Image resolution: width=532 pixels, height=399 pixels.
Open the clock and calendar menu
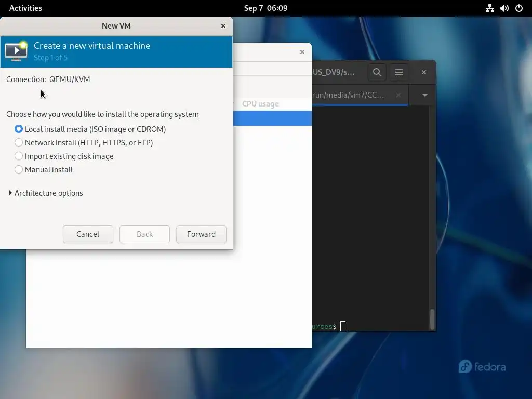(x=265, y=8)
